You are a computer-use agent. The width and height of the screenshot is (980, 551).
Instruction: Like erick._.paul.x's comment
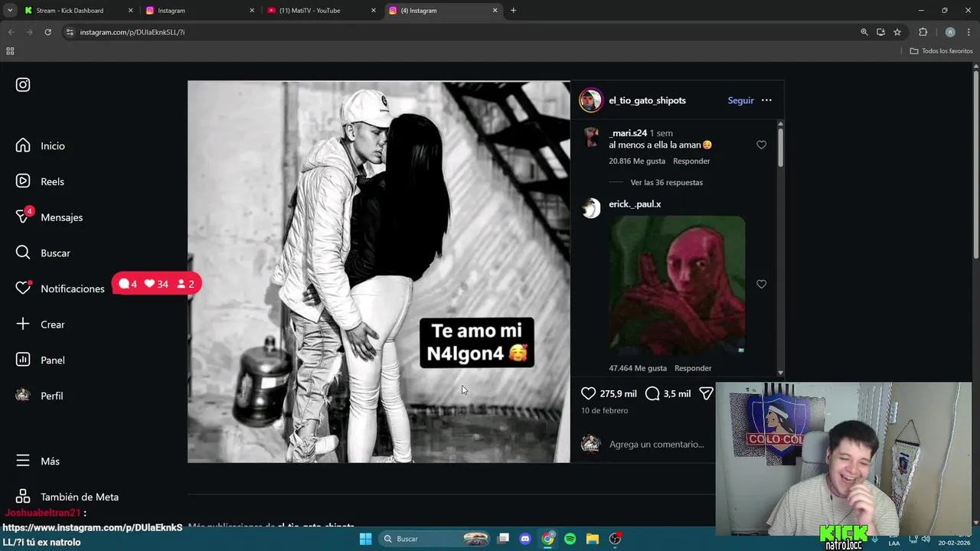click(x=761, y=284)
